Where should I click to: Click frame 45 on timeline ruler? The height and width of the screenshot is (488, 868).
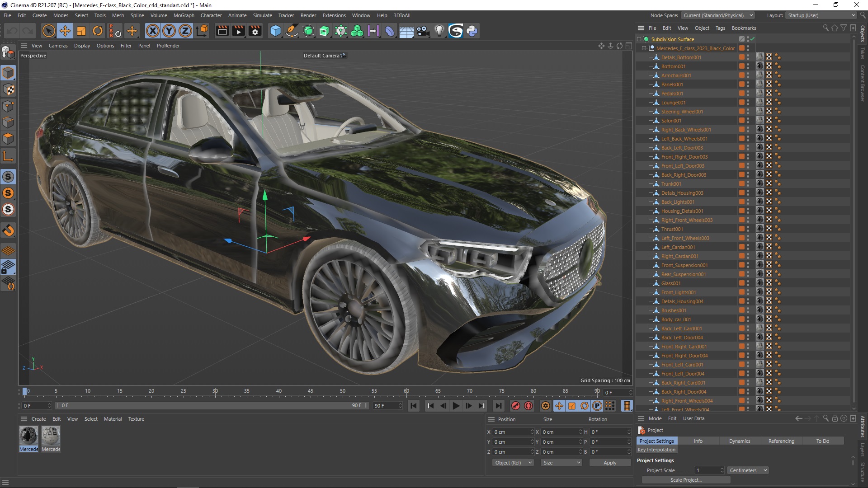(x=311, y=391)
